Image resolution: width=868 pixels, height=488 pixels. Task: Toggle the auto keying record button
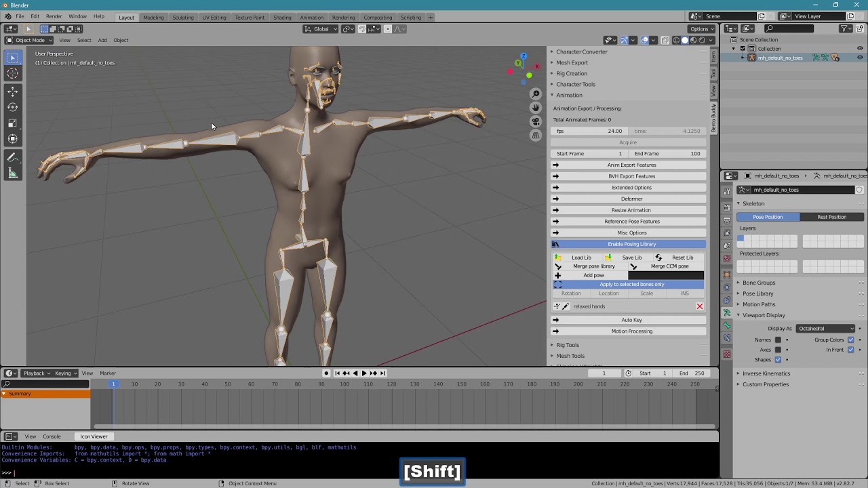click(326, 373)
